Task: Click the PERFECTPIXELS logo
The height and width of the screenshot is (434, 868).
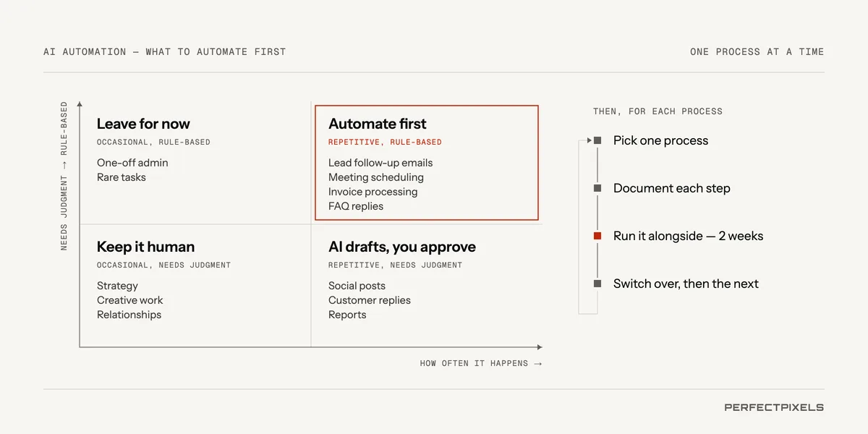Action: pos(774,407)
